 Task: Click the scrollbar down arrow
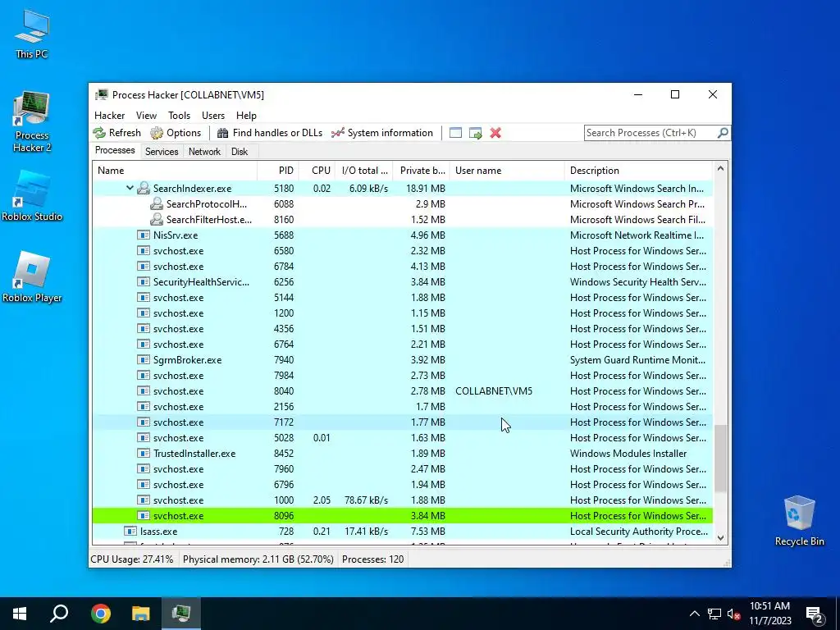click(720, 537)
